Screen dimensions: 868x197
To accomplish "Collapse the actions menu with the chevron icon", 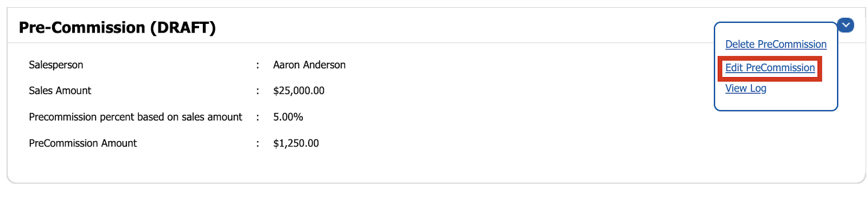I will pos(845,25).
